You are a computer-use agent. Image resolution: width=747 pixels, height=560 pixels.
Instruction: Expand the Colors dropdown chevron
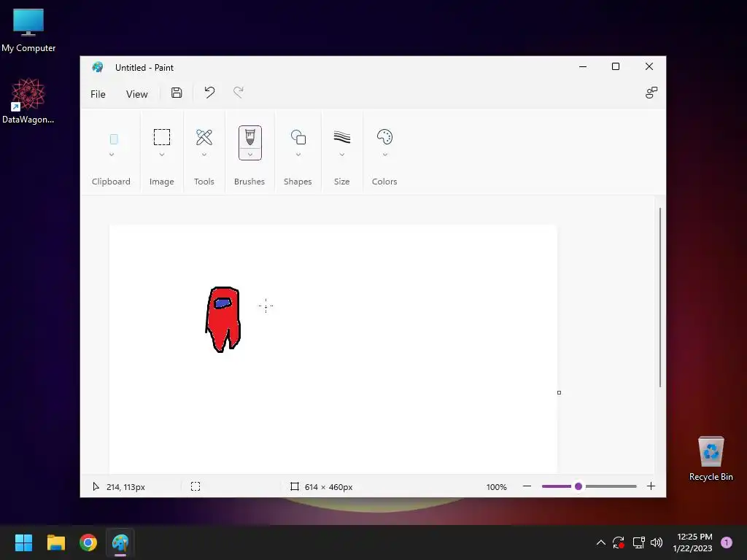click(x=385, y=155)
